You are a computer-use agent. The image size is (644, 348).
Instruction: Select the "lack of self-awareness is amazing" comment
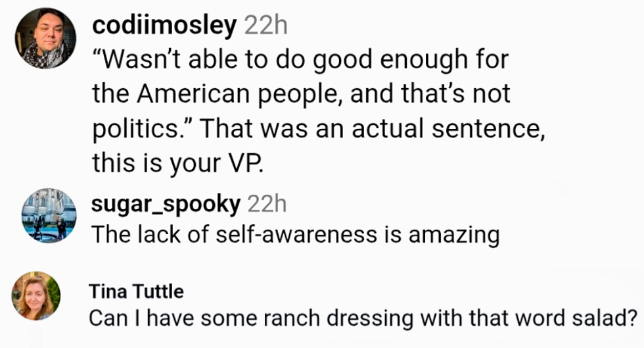[x=296, y=234]
